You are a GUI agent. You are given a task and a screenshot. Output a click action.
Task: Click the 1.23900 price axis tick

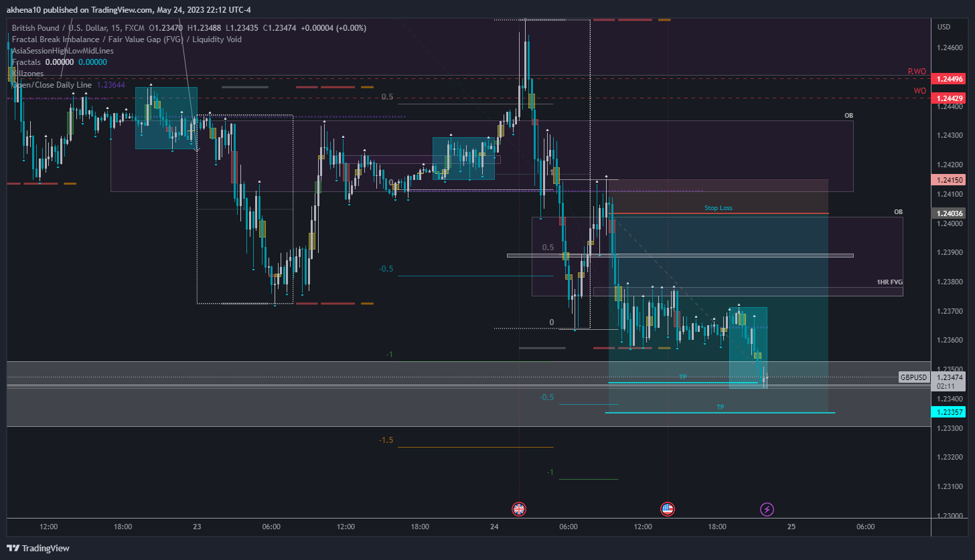(950, 252)
